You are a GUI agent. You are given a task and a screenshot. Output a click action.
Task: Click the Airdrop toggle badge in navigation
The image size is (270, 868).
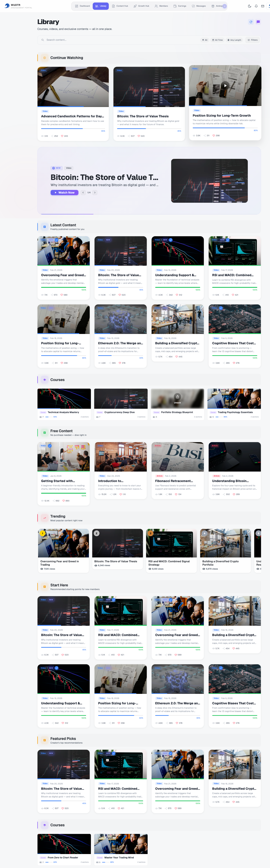(x=224, y=6)
